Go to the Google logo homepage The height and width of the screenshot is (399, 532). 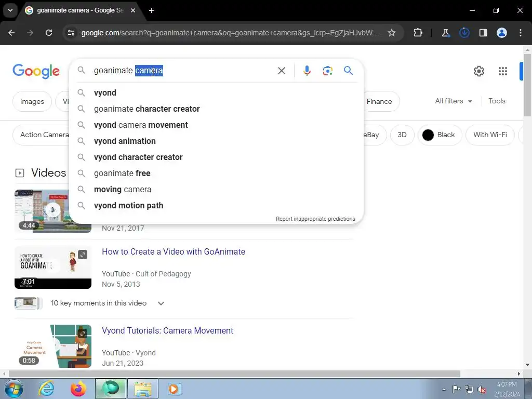36,71
